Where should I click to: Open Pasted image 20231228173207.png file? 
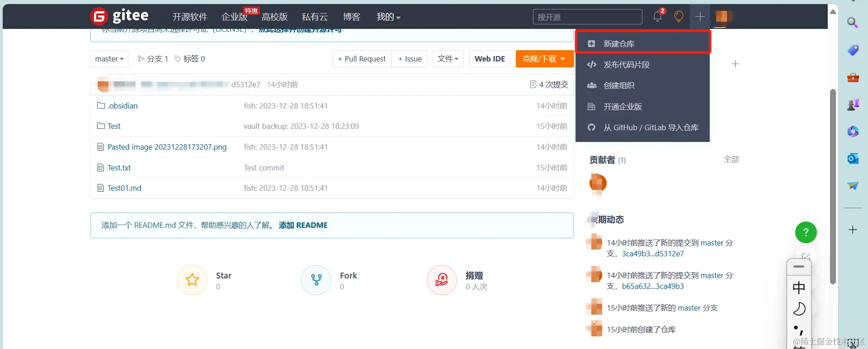point(167,147)
